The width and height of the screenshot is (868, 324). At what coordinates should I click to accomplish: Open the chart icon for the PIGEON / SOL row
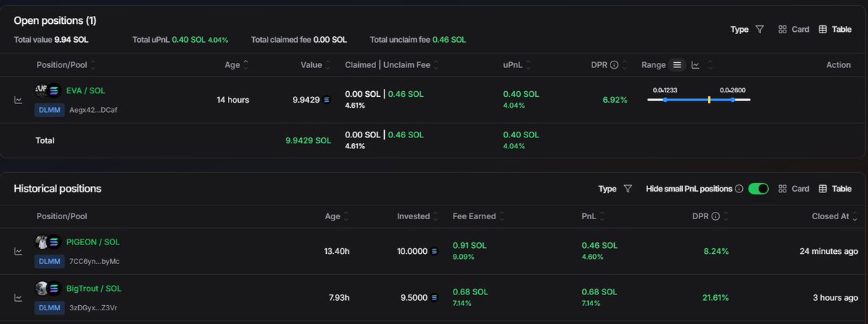pos(18,252)
